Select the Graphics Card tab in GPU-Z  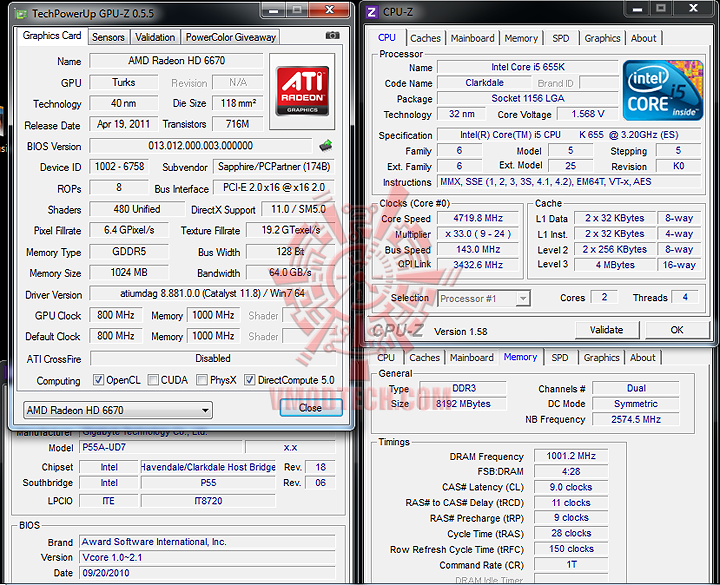[52, 36]
